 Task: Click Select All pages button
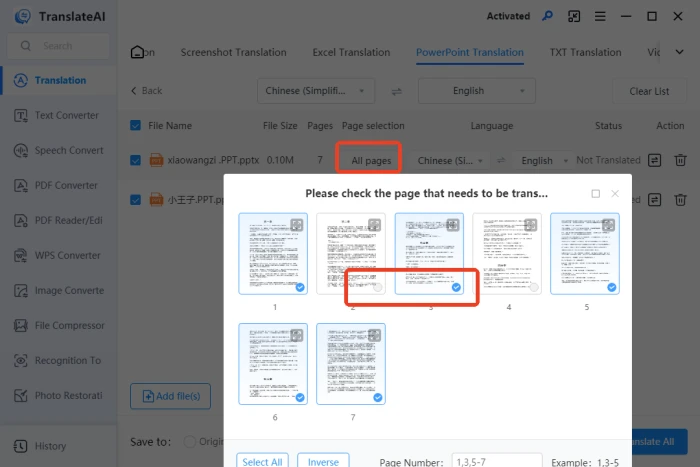pos(262,461)
